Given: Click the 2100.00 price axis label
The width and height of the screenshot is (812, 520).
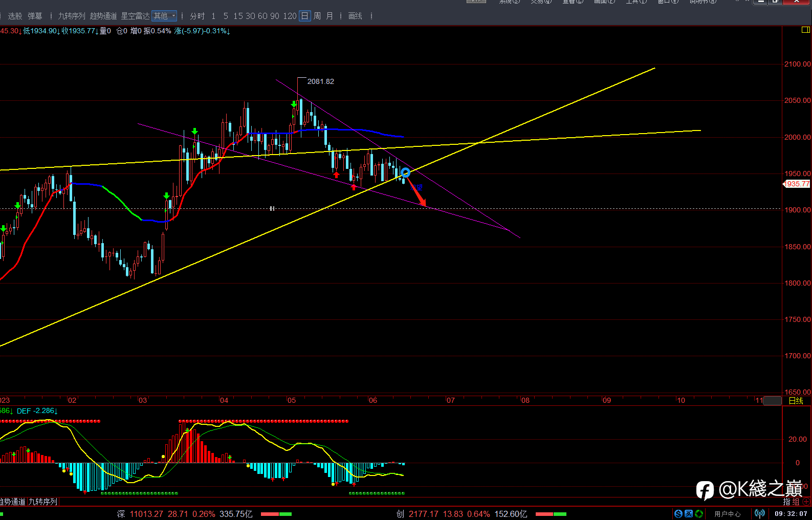Looking at the screenshot, I should tap(797, 64).
